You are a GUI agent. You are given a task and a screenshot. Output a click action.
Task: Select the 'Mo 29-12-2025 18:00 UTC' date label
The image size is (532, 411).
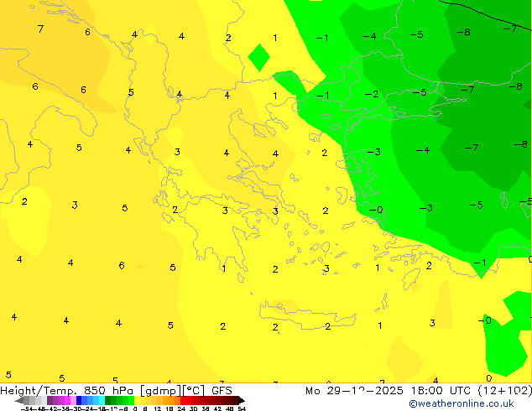389,391
